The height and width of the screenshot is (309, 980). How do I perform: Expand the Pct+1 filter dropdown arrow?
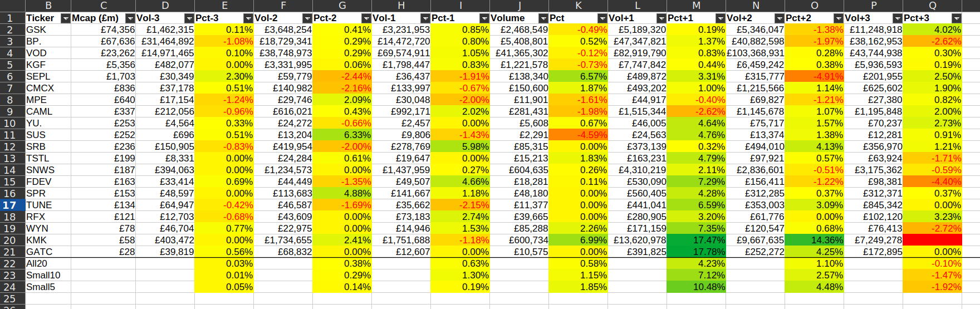(720, 18)
